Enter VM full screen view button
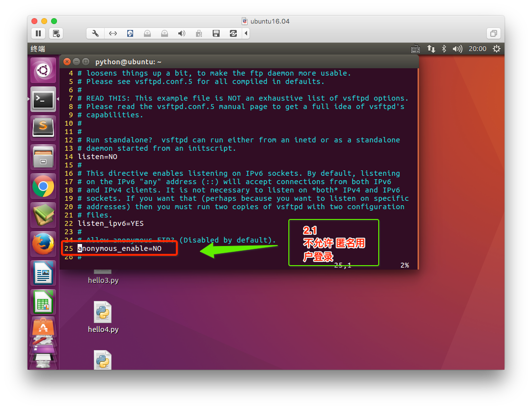 pos(493,33)
